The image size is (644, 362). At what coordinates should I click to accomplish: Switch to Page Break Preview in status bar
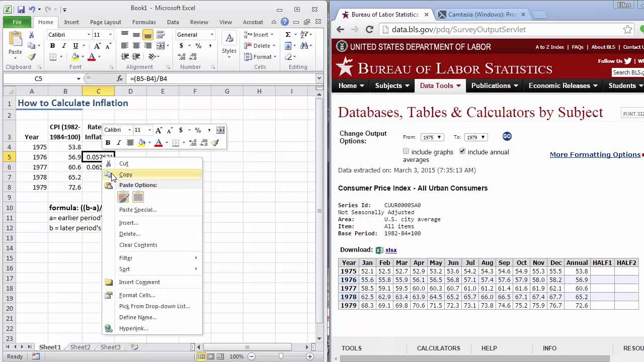(221, 356)
